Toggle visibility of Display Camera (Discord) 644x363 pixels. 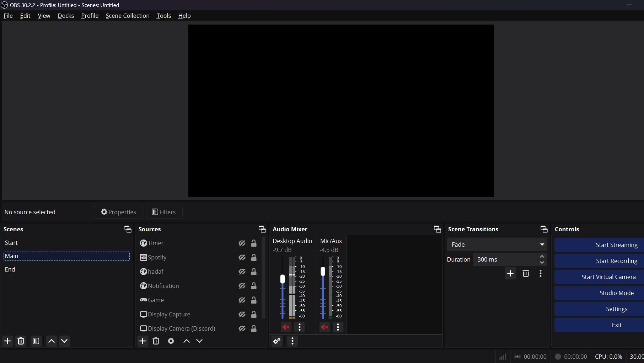point(242,328)
